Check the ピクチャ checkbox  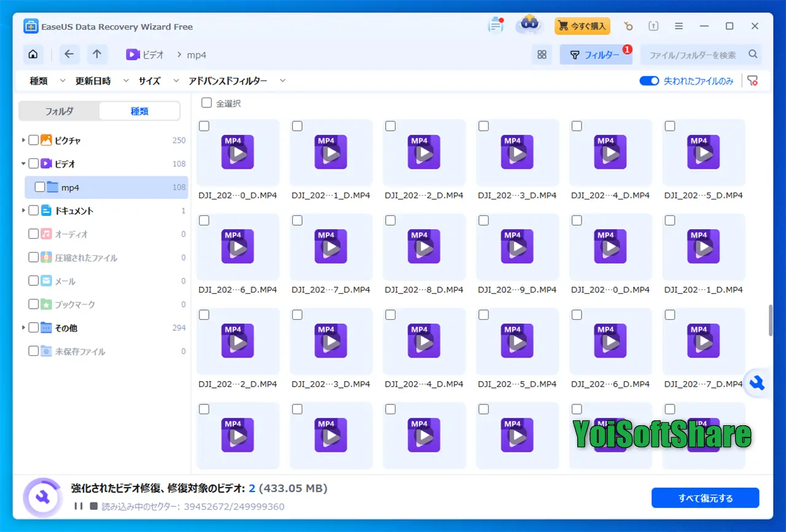(34, 140)
